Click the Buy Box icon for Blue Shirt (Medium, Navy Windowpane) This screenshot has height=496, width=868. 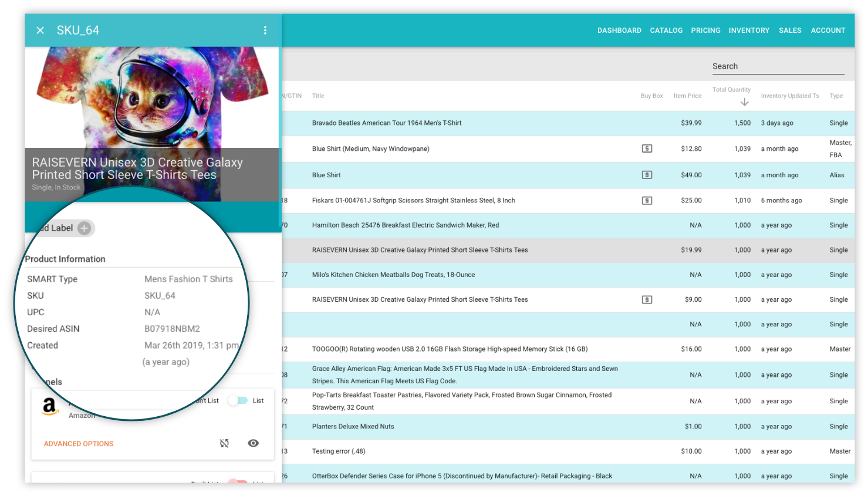647,149
